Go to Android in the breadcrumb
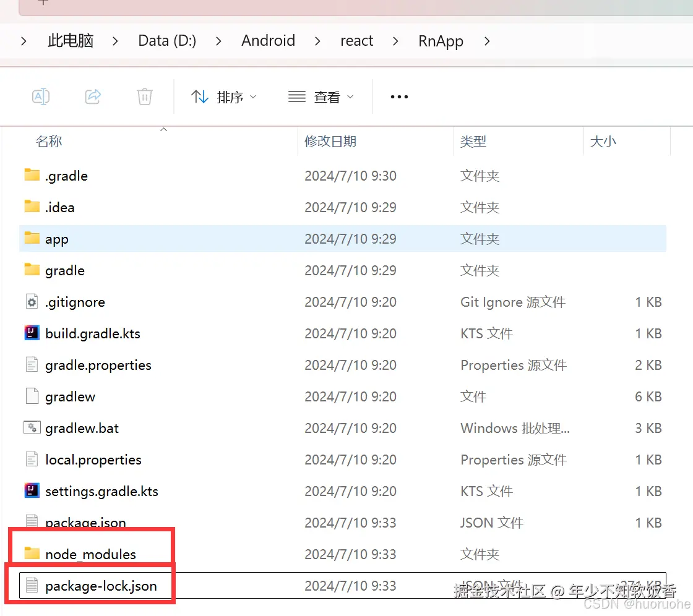 (x=268, y=41)
